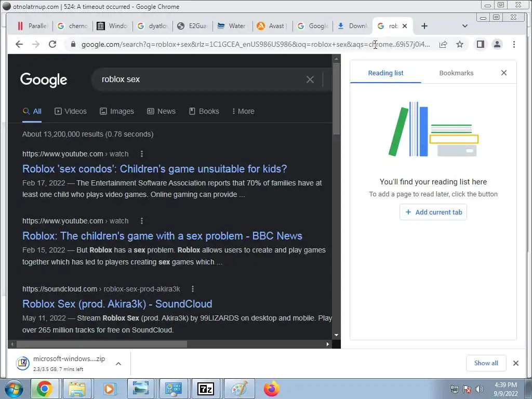This screenshot has width=532, height=399.
Task: Click in the Google search field
Action: coord(200,79)
